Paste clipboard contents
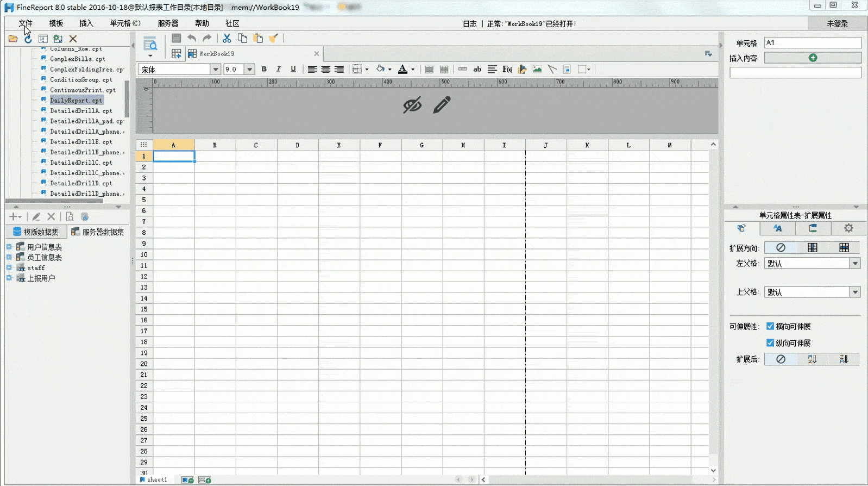Viewport: 868px width, 486px height. [x=258, y=38]
